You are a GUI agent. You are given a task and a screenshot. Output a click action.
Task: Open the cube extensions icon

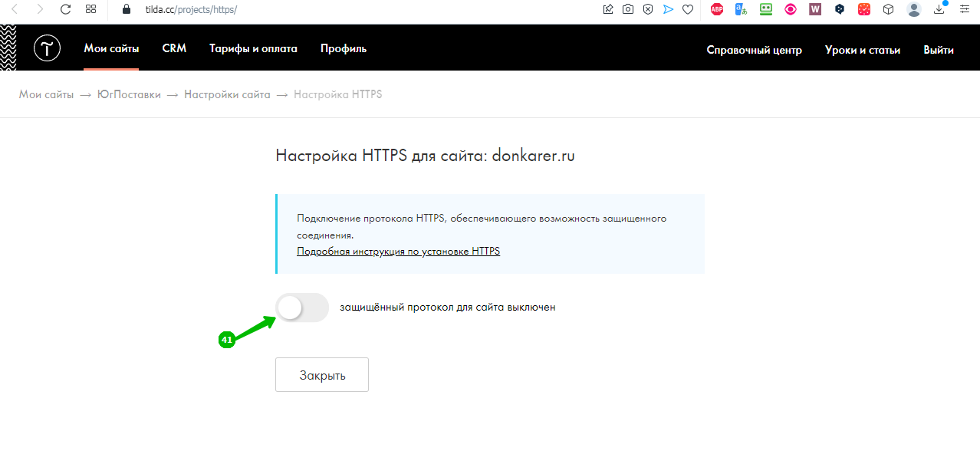tap(888, 9)
